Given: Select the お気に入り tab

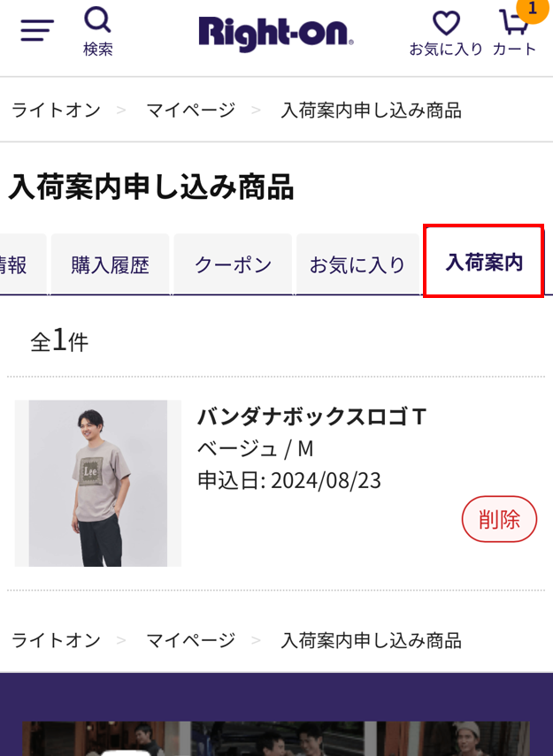Looking at the screenshot, I should [x=357, y=263].
